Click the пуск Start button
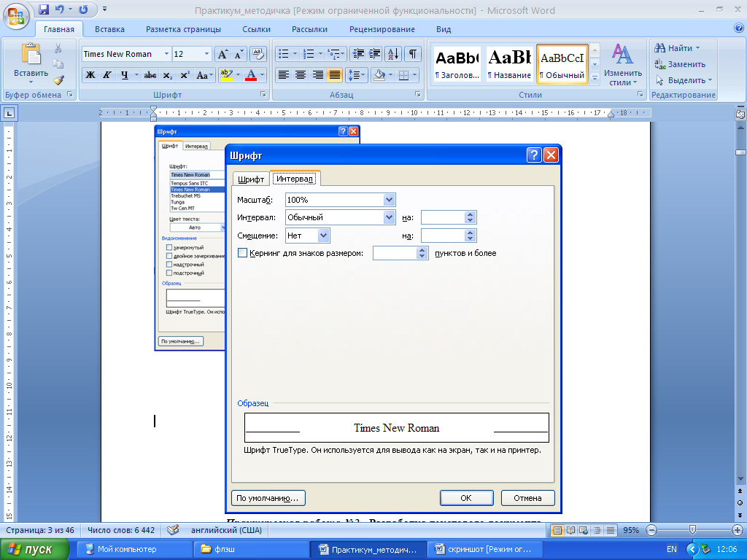The height and width of the screenshot is (560, 747). [x=34, y=549]
